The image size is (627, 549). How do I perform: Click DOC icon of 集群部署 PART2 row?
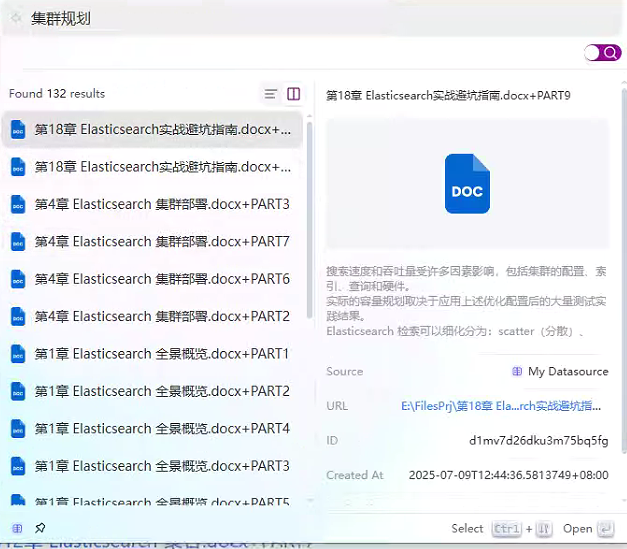pyautogui.click(x=18, y=316)
